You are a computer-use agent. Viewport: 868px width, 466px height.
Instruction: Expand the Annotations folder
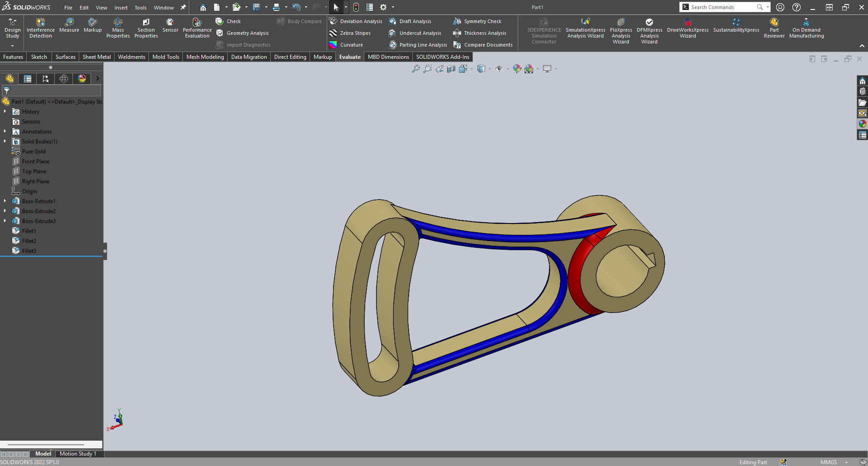tap(5, 131)
